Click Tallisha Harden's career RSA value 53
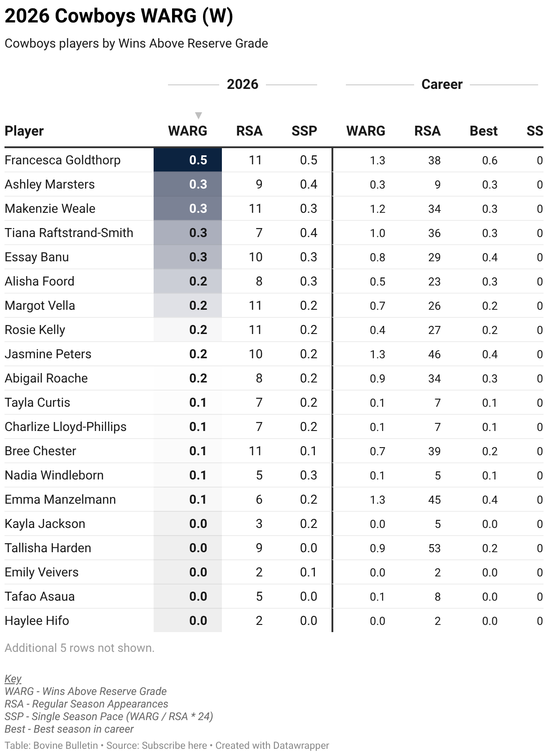The width and height of the screenshot is (548, 756). point(434,548)
